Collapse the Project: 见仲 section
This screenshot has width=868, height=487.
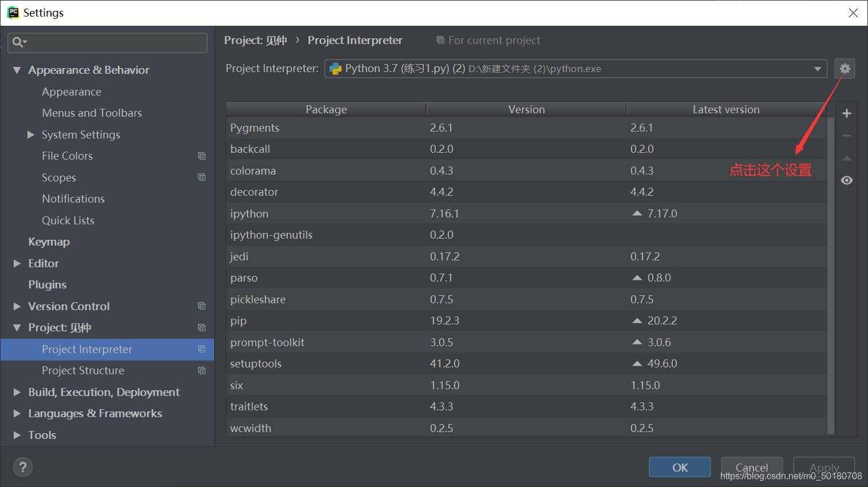click(x=17, y=328)
